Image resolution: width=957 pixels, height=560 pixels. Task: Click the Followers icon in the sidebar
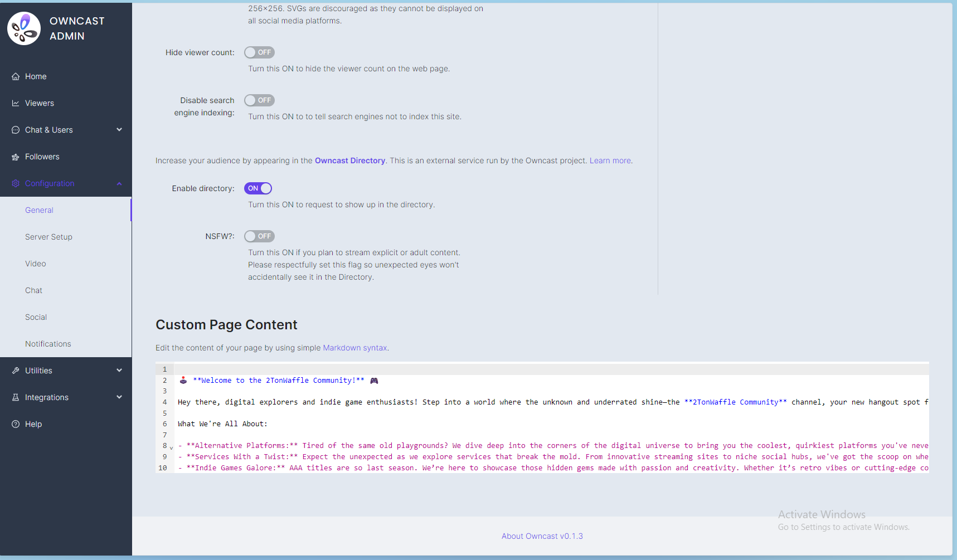coord(15,157)
